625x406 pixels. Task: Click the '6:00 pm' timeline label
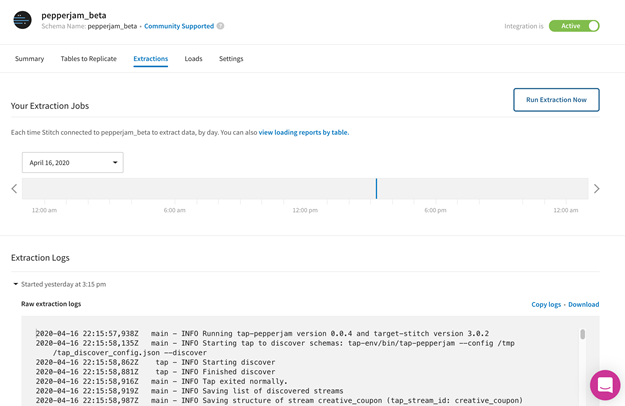coord(435,210)
